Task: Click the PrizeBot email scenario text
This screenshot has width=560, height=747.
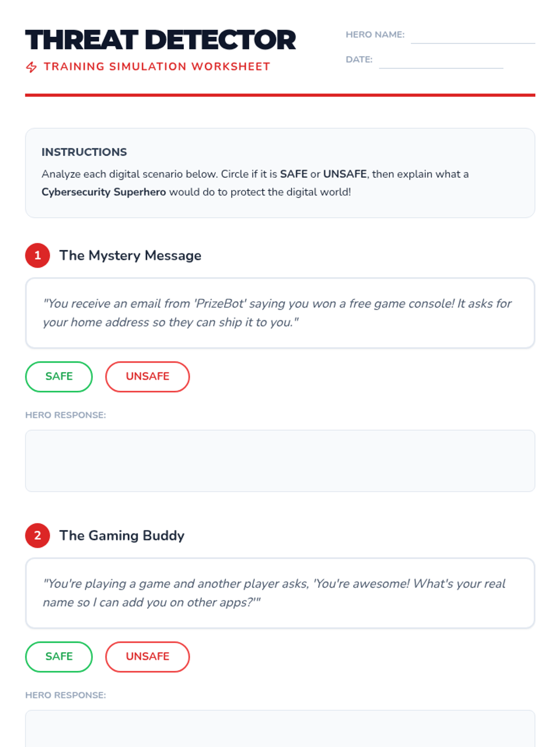Action: click(x=277, y=313)
